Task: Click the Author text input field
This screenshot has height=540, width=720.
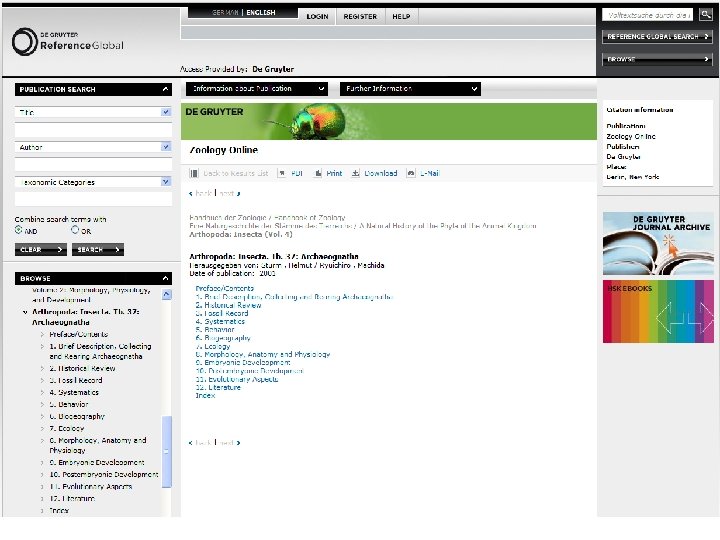Action: pyautogui.click(x=93, y=165)
